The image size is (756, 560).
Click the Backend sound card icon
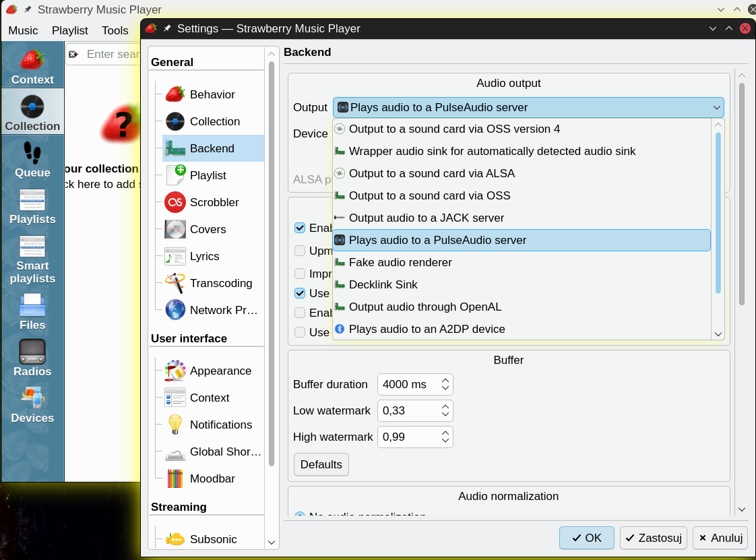(x=175, y=148)
